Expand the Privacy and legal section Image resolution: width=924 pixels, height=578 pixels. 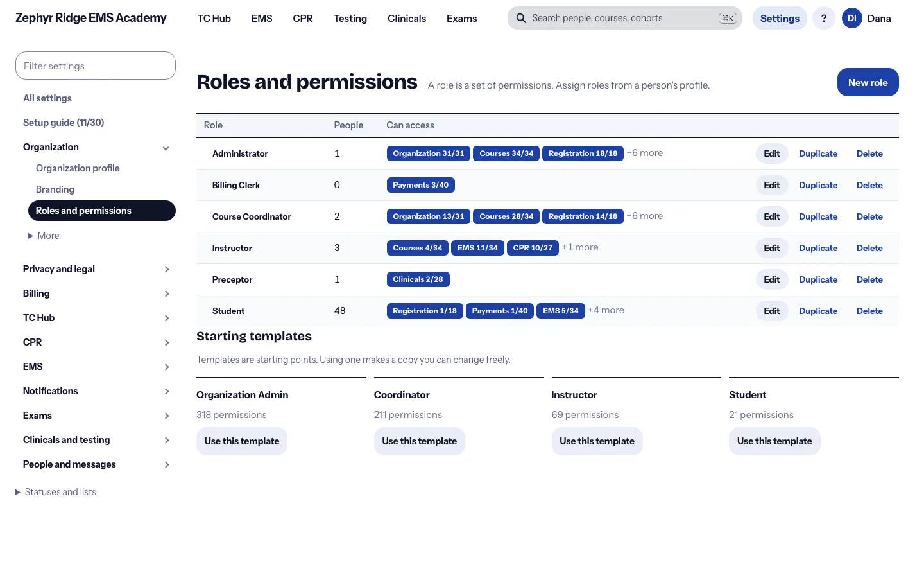click(96, 269)
